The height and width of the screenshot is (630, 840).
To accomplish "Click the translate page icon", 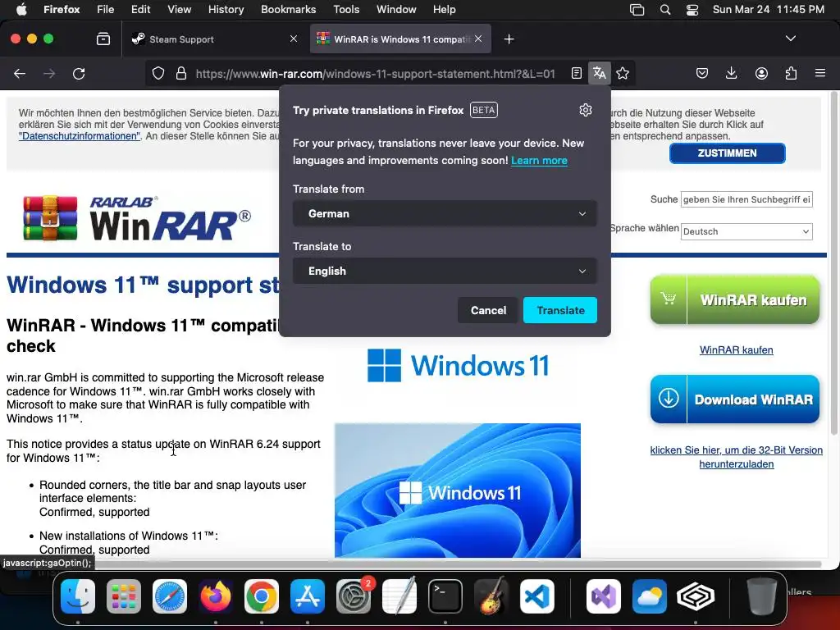I will 600,73.
